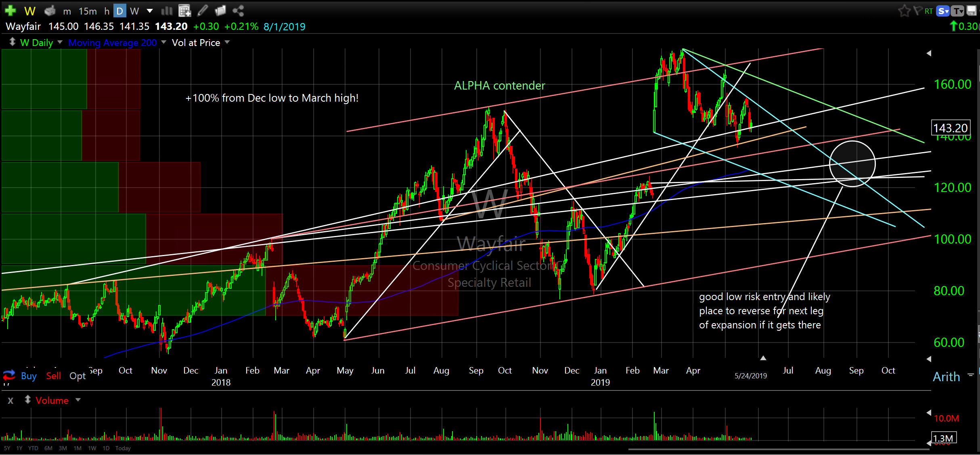The image size is (980, 455).
Task: Click the Buy button
Action: (29, 376)
